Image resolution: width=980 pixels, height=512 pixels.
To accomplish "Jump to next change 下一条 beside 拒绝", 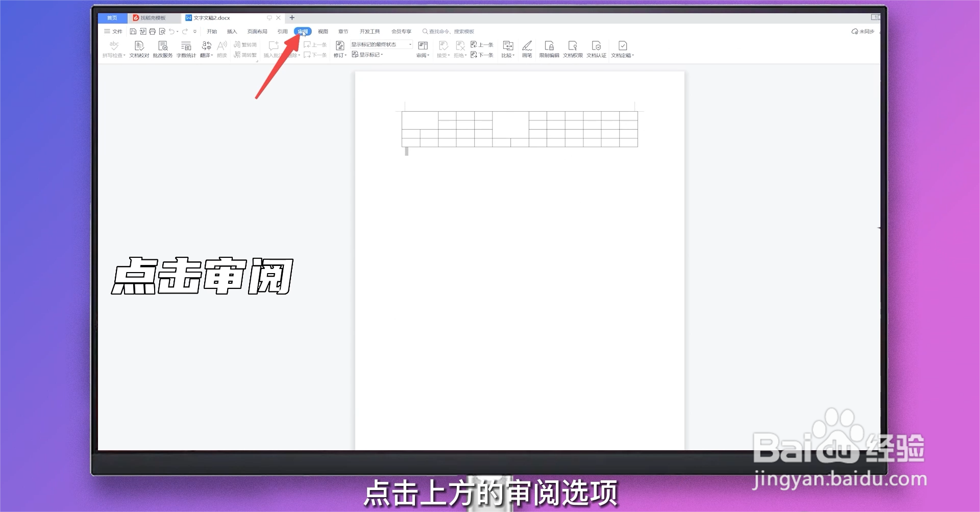I will 482,55.
